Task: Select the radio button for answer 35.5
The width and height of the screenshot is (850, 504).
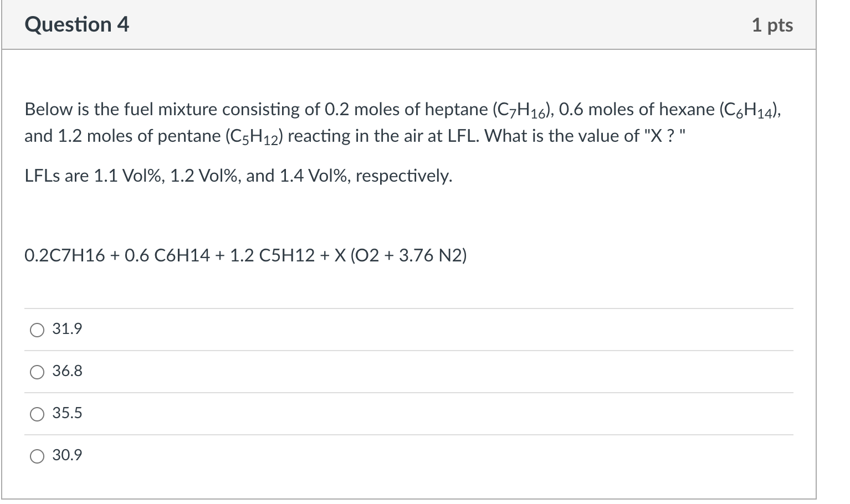Action: [x=37, y=414]
